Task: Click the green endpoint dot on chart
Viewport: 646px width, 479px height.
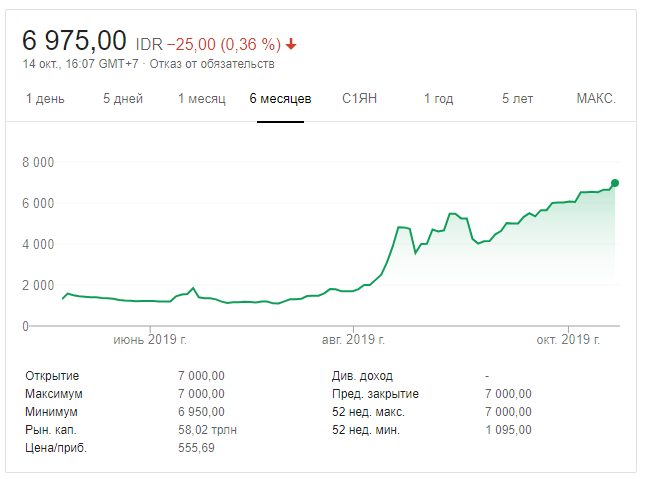Action: click(615, 183)
